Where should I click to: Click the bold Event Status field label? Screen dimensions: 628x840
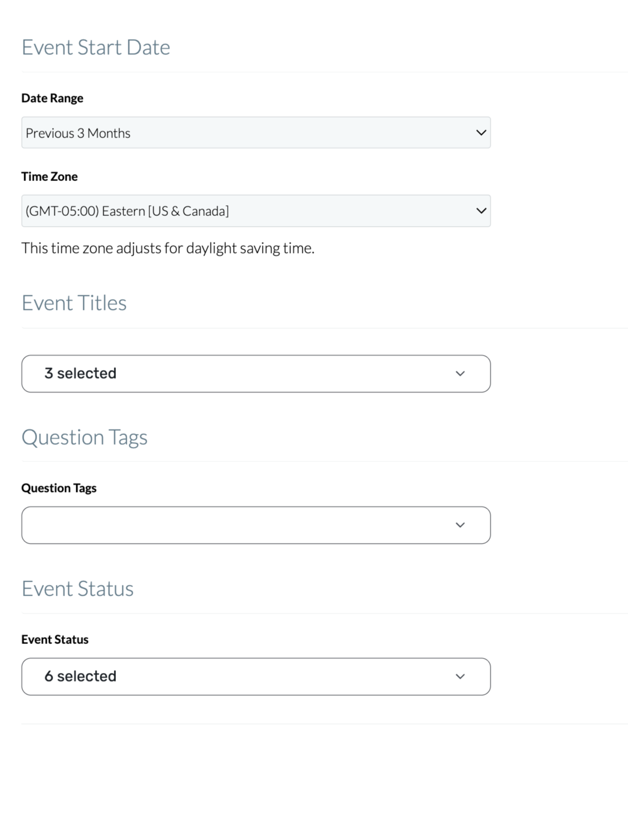point(55,640)
